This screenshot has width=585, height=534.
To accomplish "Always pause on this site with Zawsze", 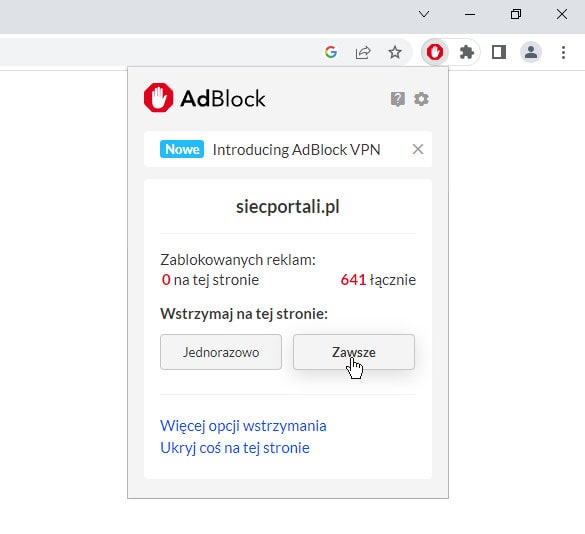I will [x=354, y=352].
